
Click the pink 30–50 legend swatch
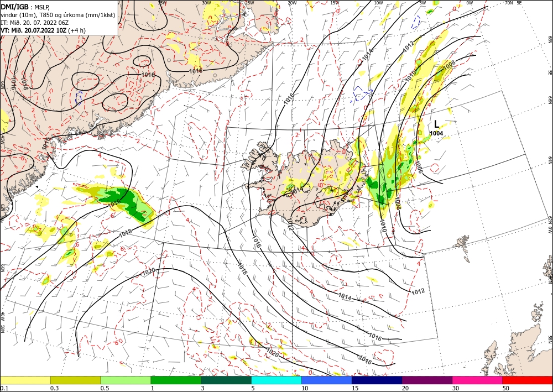tap(478, 380)
